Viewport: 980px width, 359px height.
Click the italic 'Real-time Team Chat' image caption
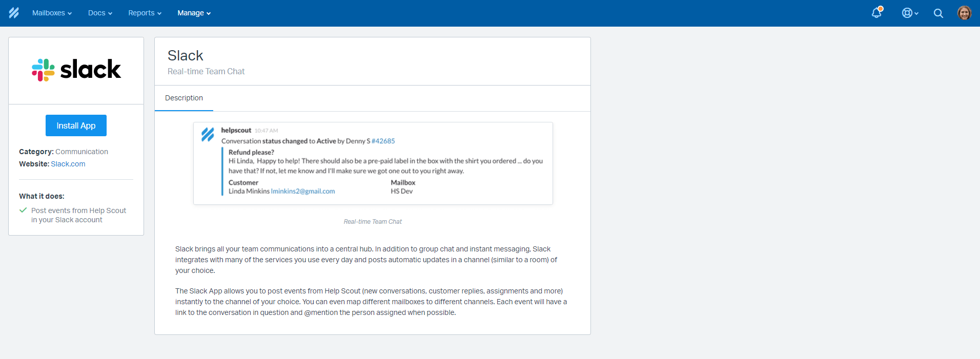(x=373, y=222)
